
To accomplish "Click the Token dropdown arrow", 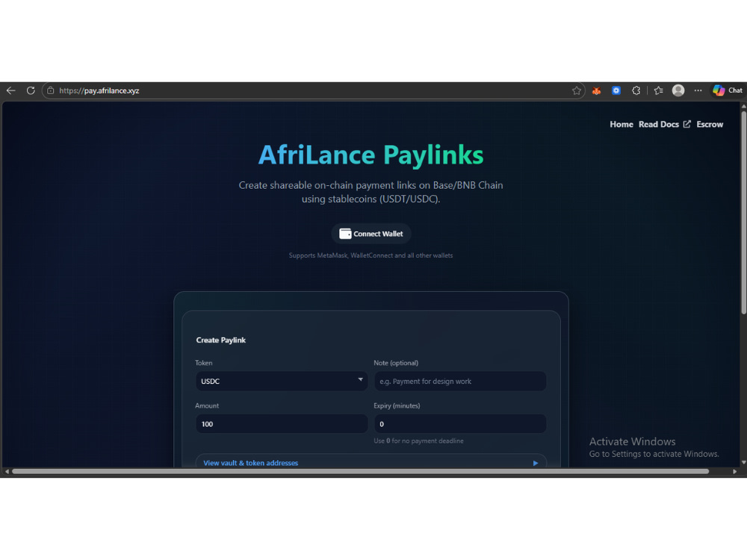I will 360,379.
